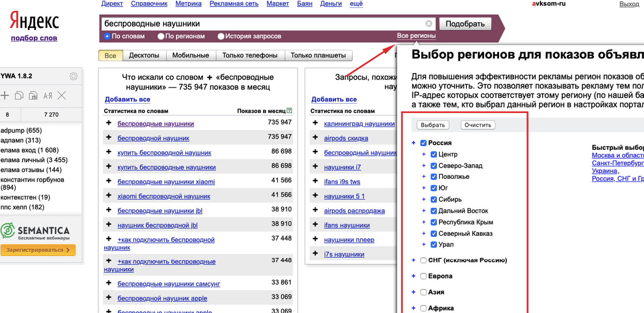The width and height of the screenshot is (644, 313).
Task: Add 'купить беспроводные наушники' with plus icon
Action: coord(109,167)
